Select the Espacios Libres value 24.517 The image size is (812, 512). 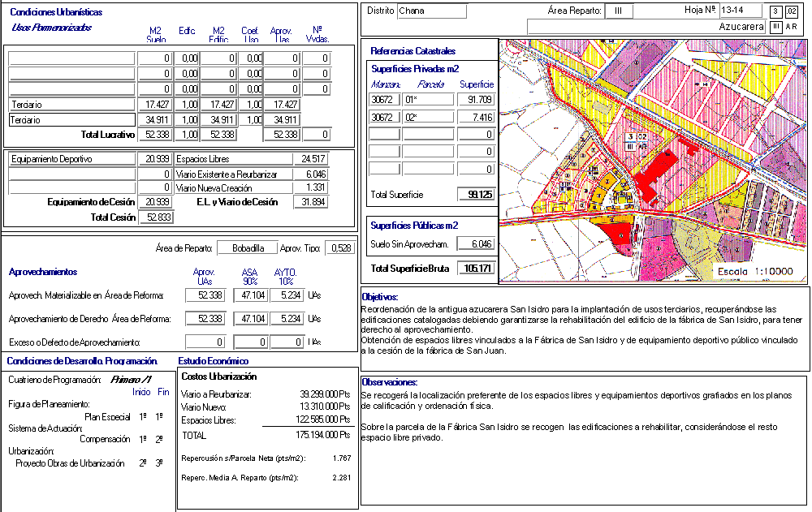coord(310,159)
